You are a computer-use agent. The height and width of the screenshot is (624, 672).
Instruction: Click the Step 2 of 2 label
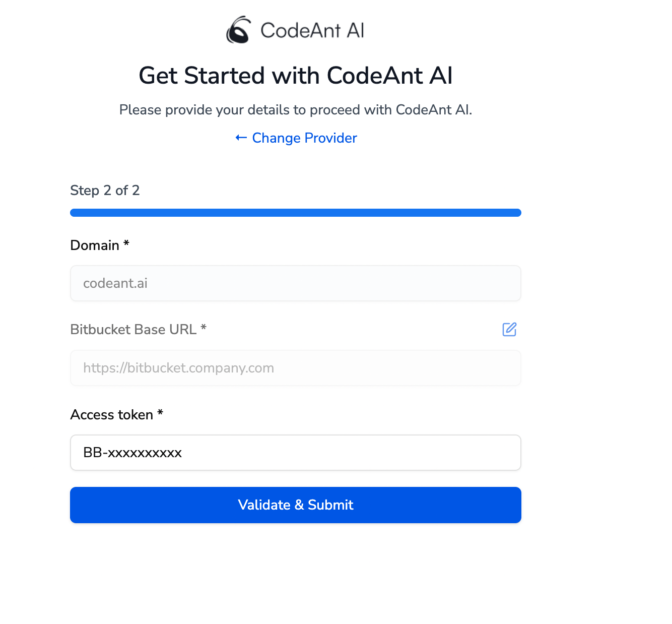[x=105, y=191]
